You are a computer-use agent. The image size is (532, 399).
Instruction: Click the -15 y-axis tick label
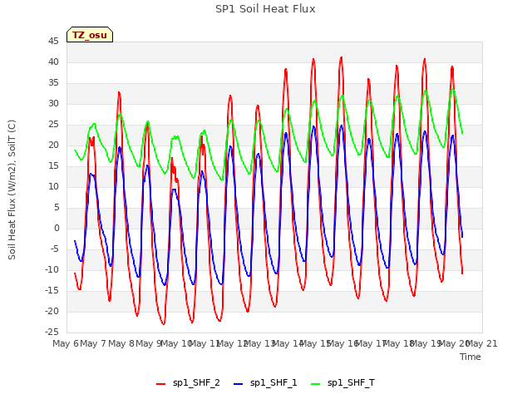coord(52,290)
